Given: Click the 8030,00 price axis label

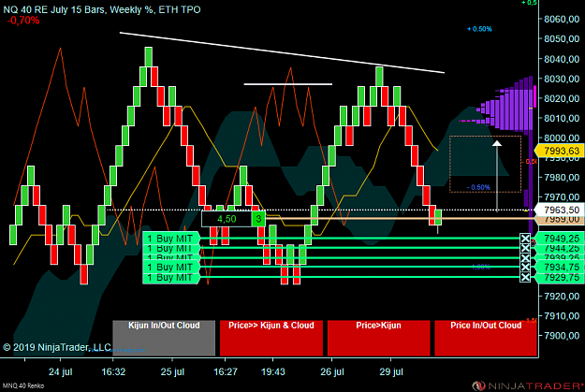Looking at the screenshot, I should pos(562,79).
